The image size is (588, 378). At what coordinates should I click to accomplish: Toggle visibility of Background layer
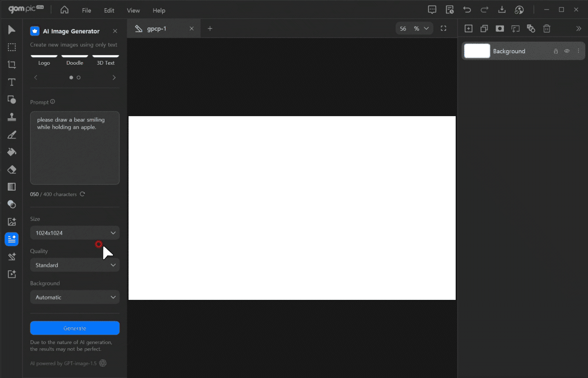pos(567,51)
